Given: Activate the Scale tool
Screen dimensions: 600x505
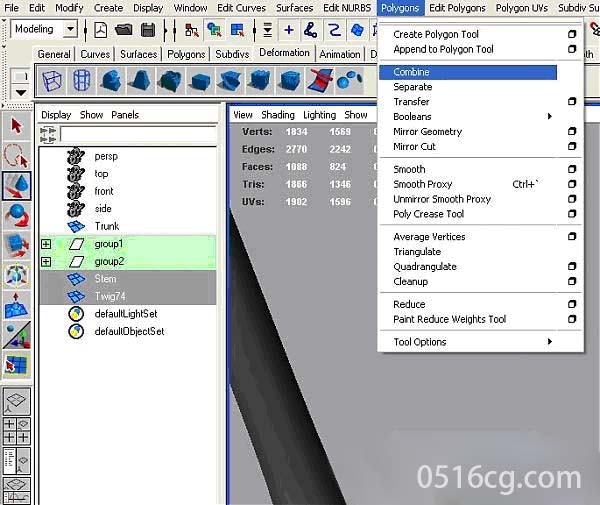Looking at the screenshot, I should [16, 246].
